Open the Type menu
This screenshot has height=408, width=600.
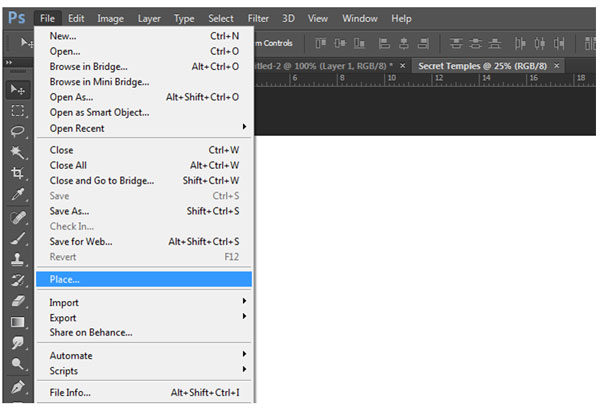coord(184,18)
